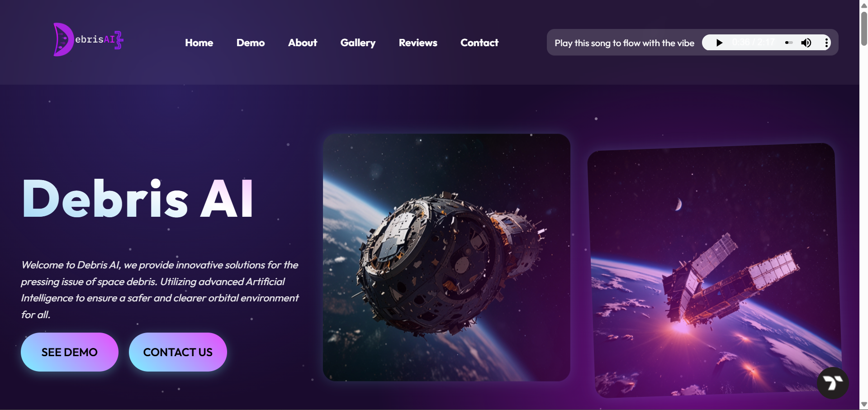The height and width of the screenshot is (410, 868).
Task: Open the About nav item
Action: coord(303,43)
